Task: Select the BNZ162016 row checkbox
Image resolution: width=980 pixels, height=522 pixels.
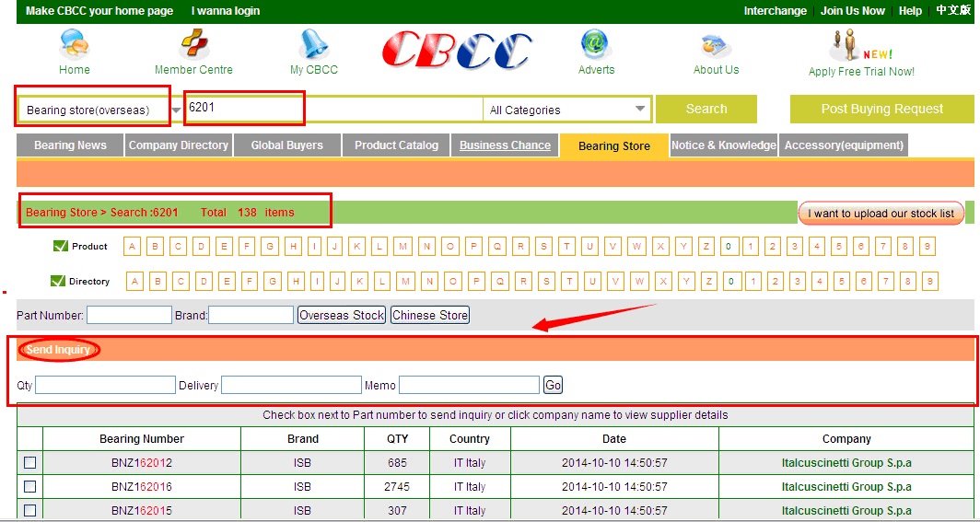Action: [x=30, y=487]
